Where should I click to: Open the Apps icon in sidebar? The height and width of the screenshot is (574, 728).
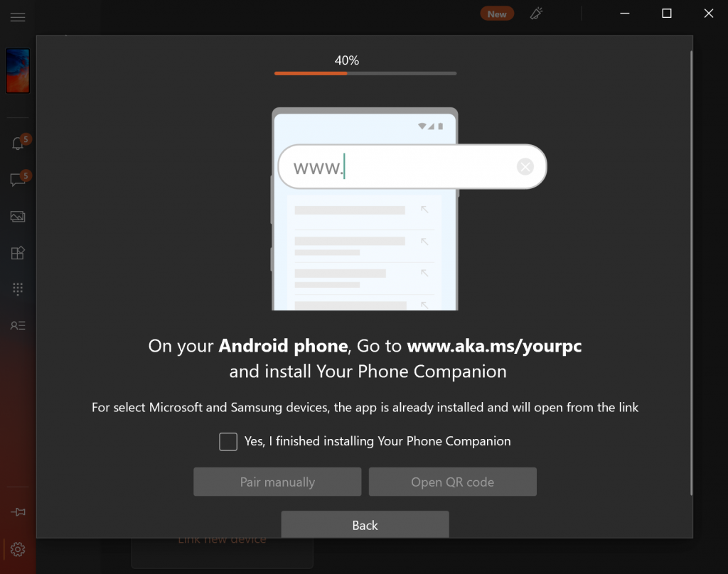pyautogui.click(x=18, y=253)
